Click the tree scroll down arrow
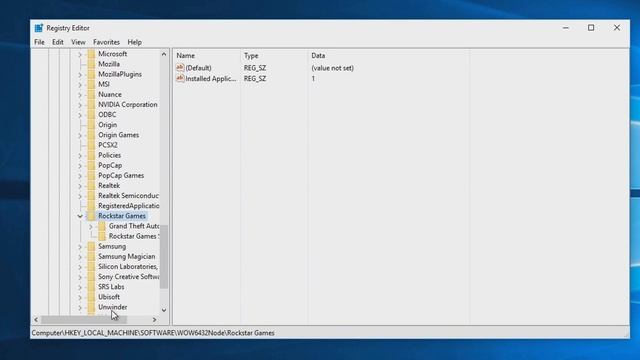 pyautogui.click(x=164, y=311)
